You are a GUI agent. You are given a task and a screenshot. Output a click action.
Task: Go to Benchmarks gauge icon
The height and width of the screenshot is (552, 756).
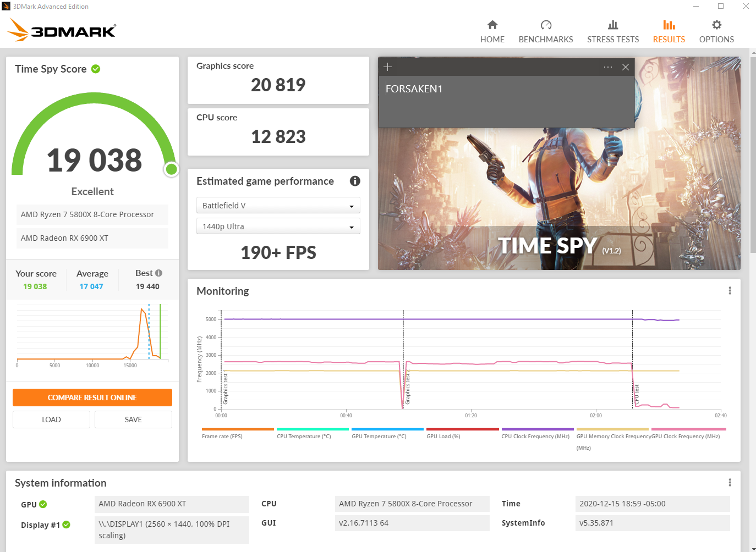coord(545,25)
